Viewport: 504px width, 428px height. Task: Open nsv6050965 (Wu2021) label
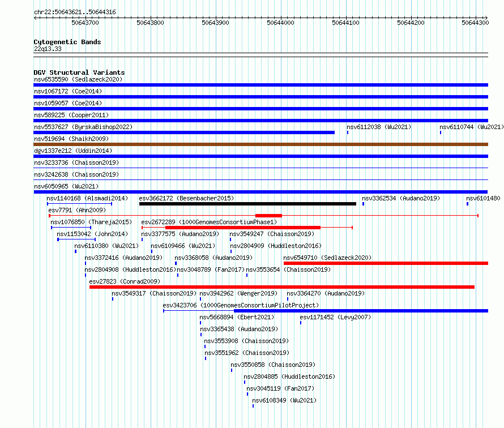(x=66, y=186)
